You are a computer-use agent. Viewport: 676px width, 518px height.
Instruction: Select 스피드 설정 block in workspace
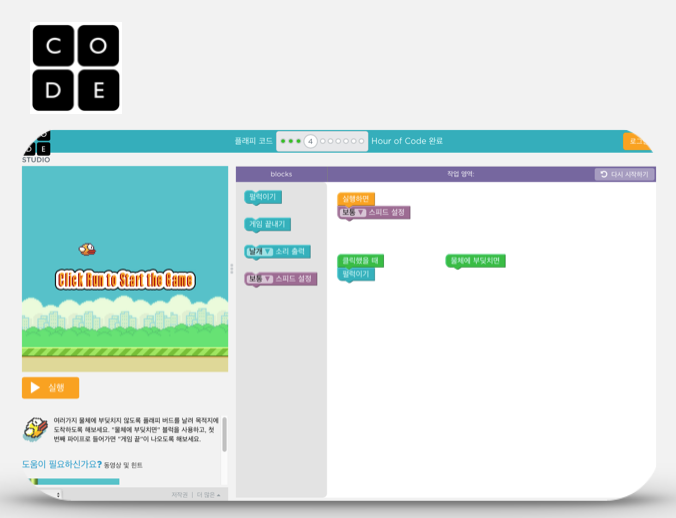point(387,212)
